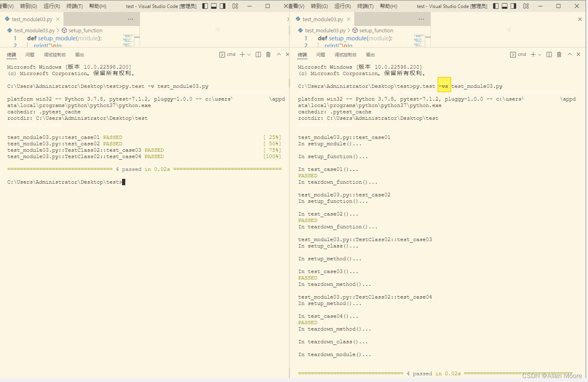The height and width of the screenshot is (382, 588).
Task: Open 终端(T) menu in right window
Action: [x=365, y=6]
